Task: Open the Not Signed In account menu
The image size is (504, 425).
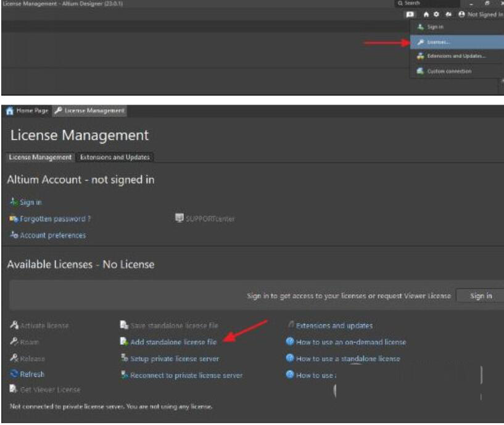Action: coord(481,14)
